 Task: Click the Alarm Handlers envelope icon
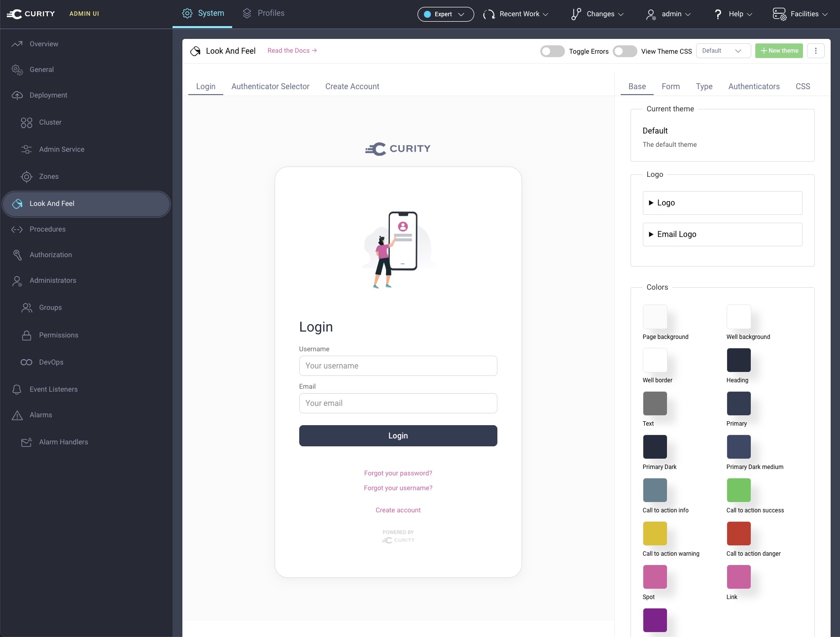click(27, 442)
